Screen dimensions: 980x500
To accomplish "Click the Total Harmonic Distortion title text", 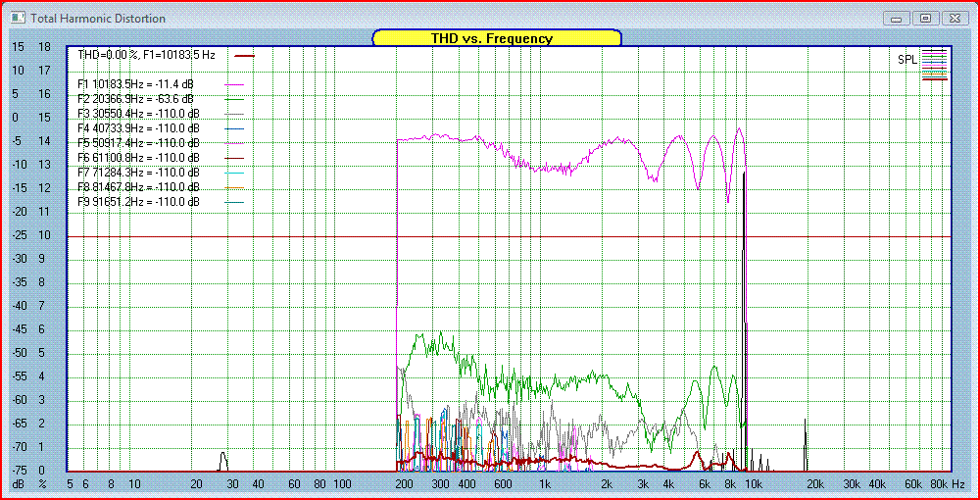I will (98, 19).
